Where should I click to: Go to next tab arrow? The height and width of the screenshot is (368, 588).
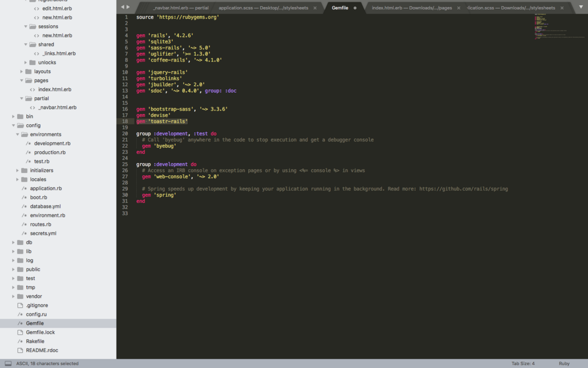coord(128,7)
